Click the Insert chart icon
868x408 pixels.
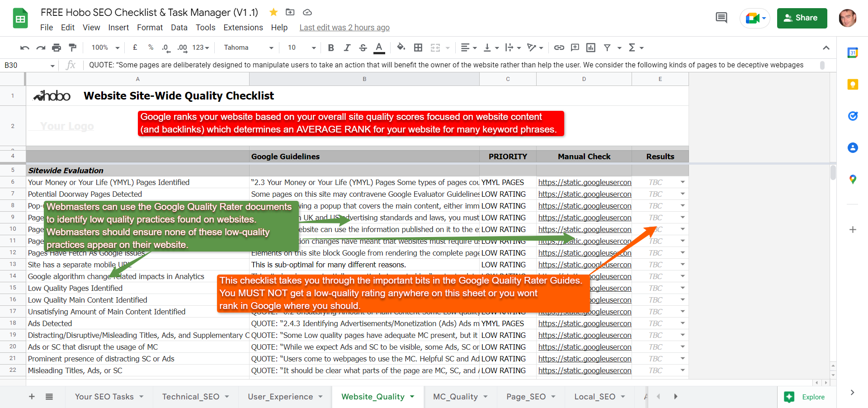tap(591, 47)
